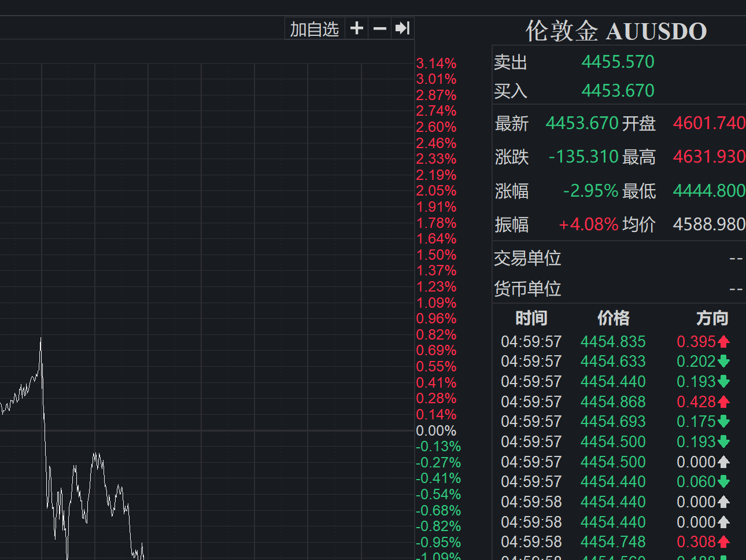Click the 0.00% baseline axis label
Screen dimensions: 746x560
point(436,431)
